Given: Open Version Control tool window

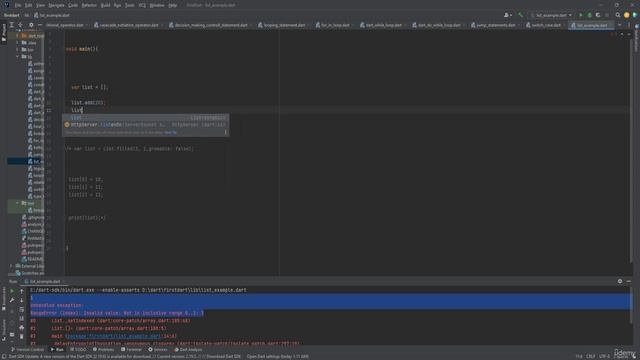Looking at the screenshot, I should coord(27,349).
